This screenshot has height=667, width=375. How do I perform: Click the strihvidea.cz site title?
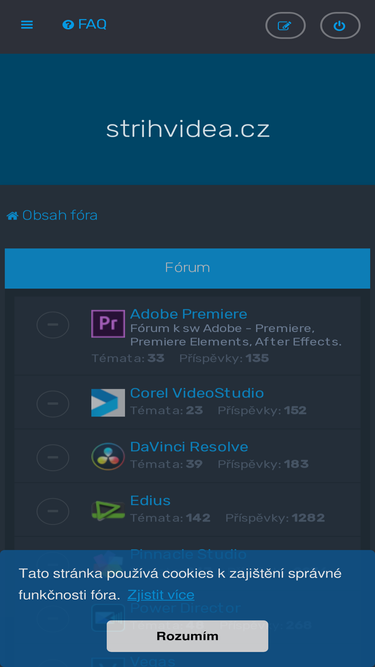point(188,129)
